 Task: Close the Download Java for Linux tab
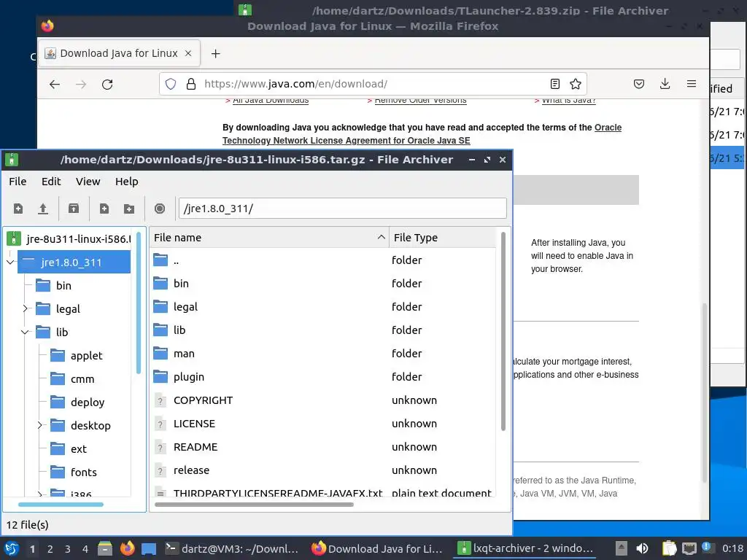188,53
